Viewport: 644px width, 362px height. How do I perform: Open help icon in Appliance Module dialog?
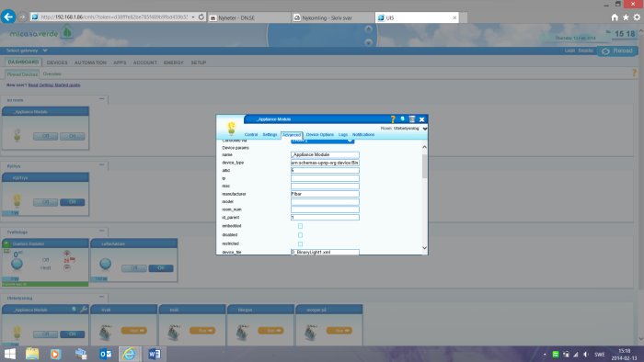point(393,119)
